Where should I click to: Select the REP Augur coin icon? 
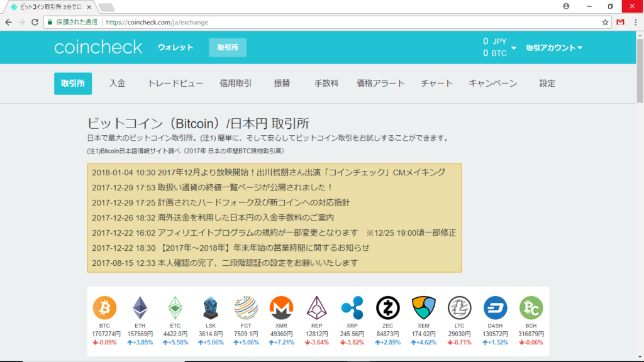(317, 307)
